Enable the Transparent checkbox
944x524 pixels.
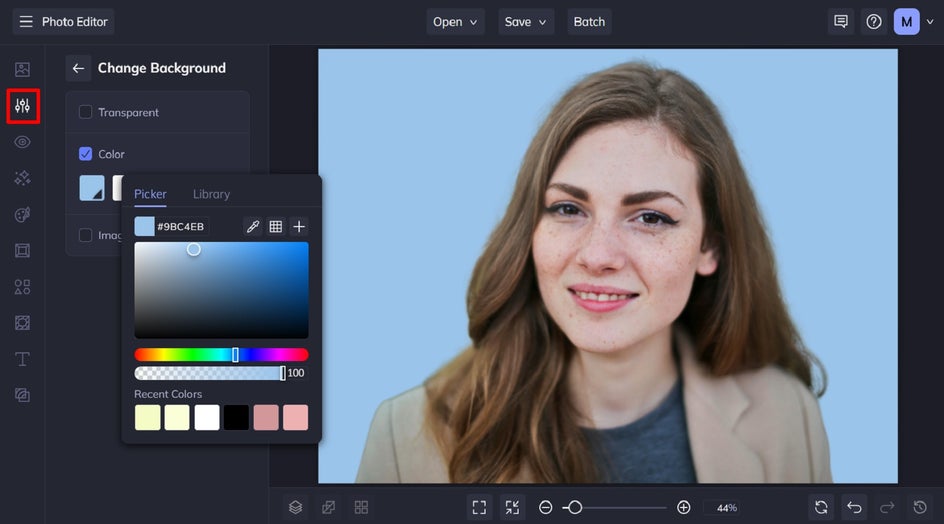click(85, 112)
